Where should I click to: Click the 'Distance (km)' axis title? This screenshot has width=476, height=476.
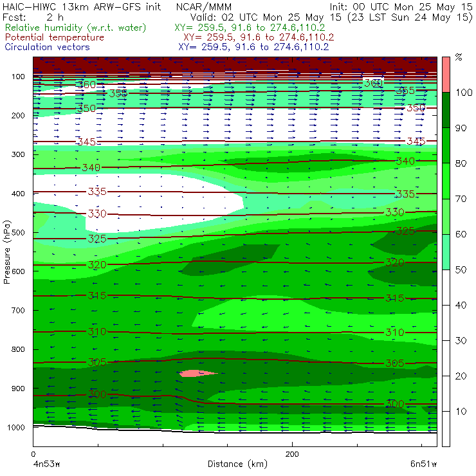[x=238, y=464]
